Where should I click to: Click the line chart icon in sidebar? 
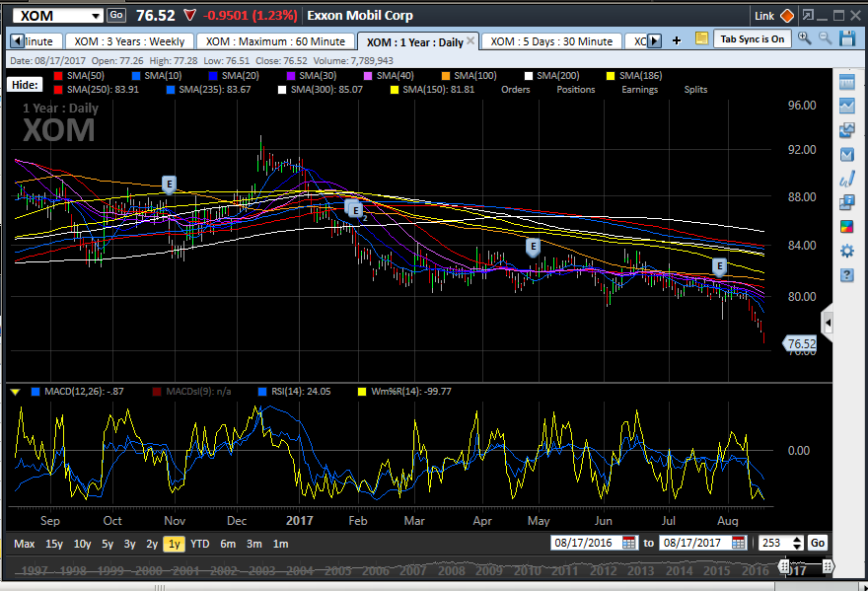pyautogui.click(x=847, y=106)
